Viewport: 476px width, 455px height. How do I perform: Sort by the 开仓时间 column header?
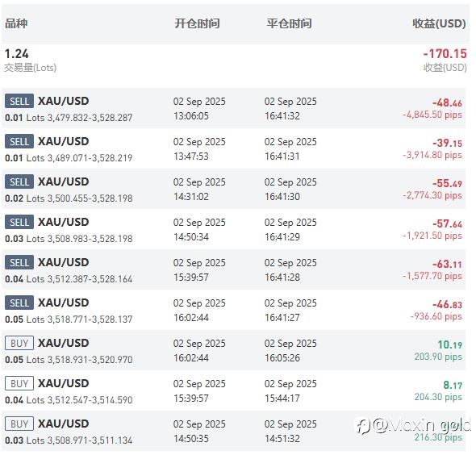(197, 23)
